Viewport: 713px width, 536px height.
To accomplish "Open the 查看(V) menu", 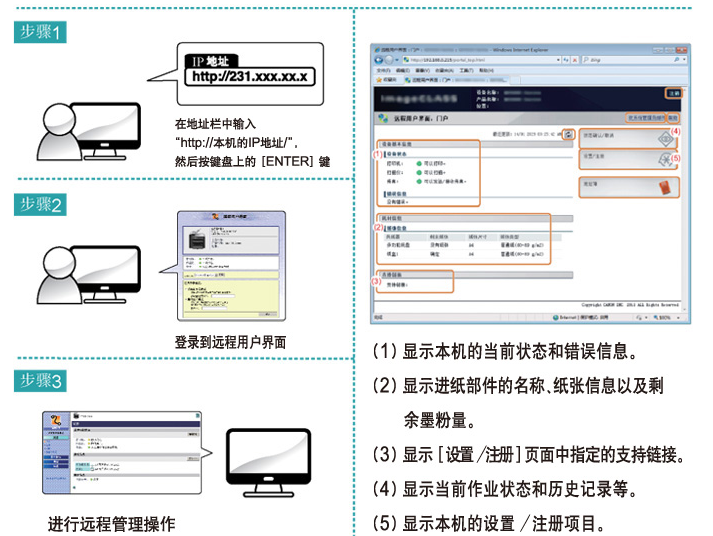I will pyautogui.click(x=422, y=70).
